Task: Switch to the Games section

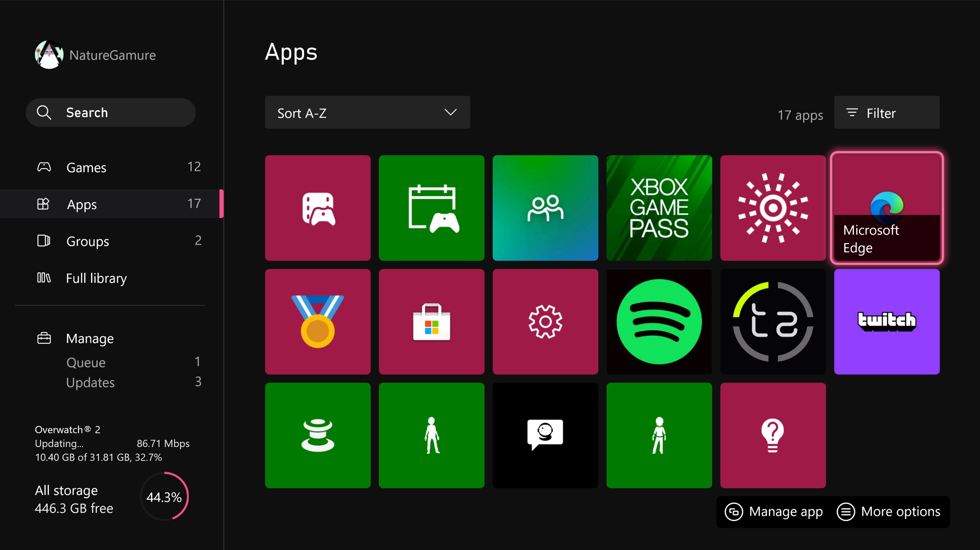Action: [86, 167]
